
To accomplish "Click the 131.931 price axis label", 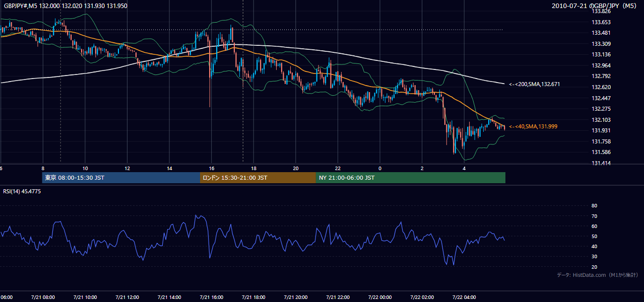I will click(x=601, y=130).
